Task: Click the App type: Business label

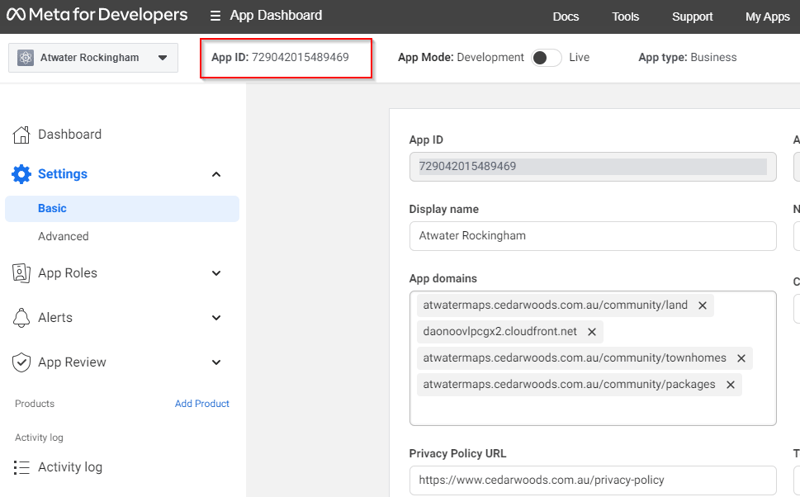Action: [x=687, y=57]
